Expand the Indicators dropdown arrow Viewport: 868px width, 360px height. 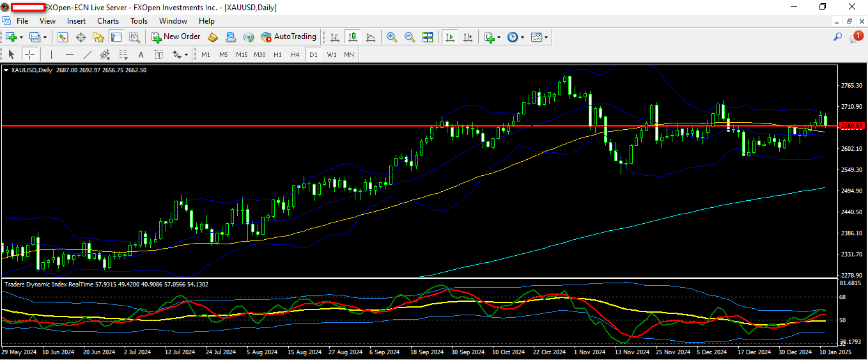pos(499,37)
